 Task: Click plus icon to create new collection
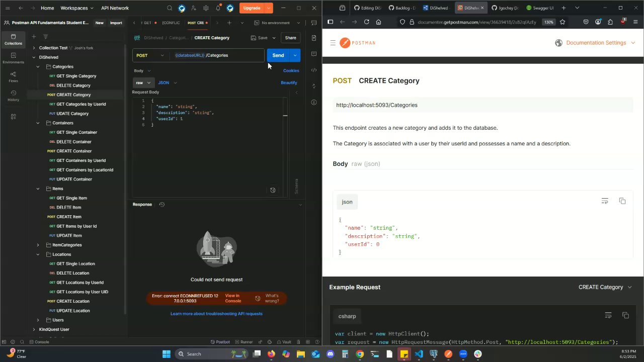34,37
